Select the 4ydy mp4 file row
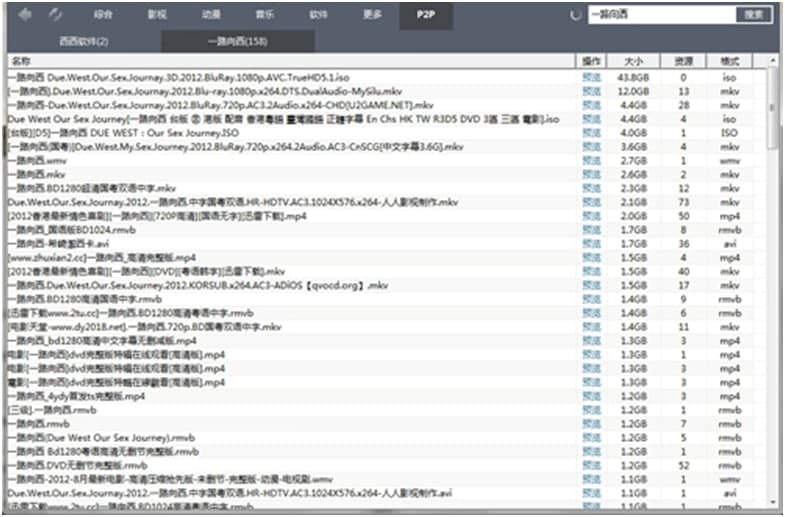This screenshot has height=517, width=785. (76, 397)
